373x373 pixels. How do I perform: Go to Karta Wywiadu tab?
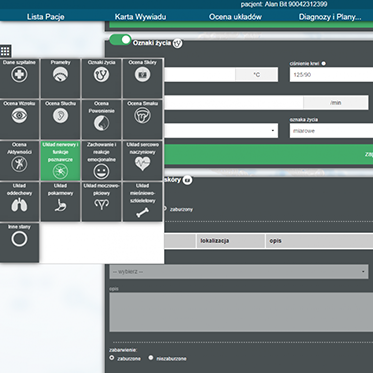click(140, 17)
